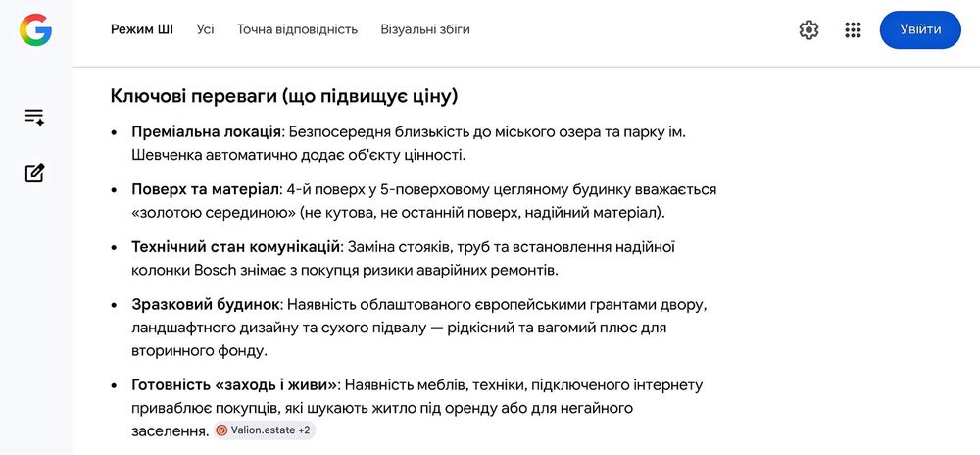Switch to the Усі tab
This screenshot has height=455, width=980.
205,29
